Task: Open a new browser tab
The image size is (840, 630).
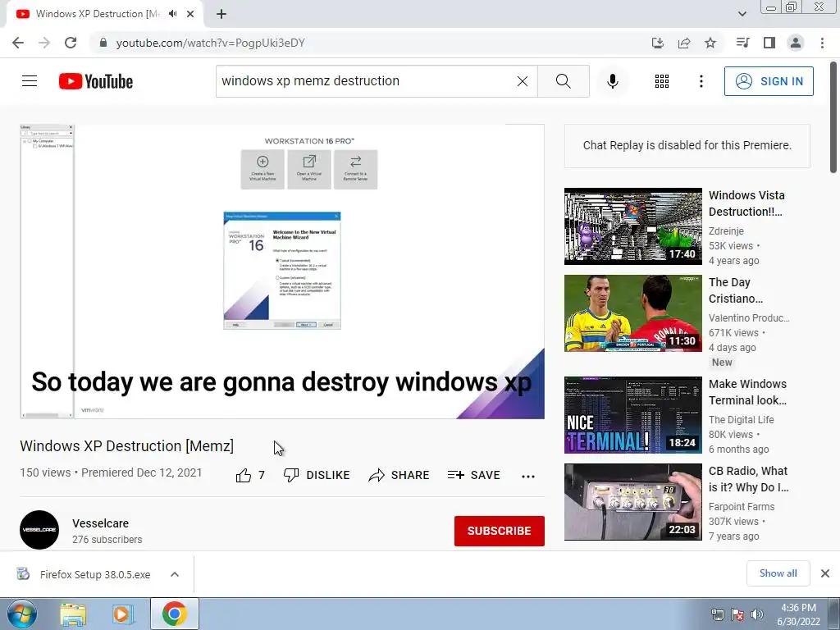Action: [x=221, y=14]
